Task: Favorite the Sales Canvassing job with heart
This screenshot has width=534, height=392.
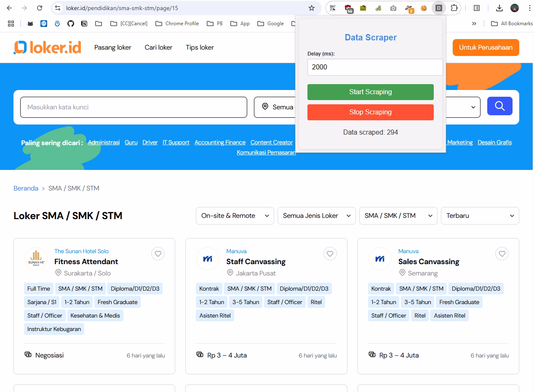Action: coord(502,254)
